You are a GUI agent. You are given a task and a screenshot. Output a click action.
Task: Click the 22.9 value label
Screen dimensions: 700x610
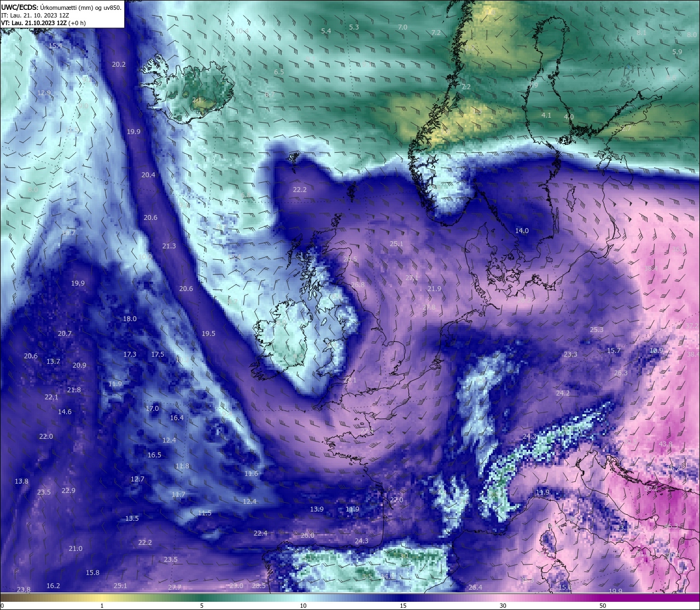68,491
